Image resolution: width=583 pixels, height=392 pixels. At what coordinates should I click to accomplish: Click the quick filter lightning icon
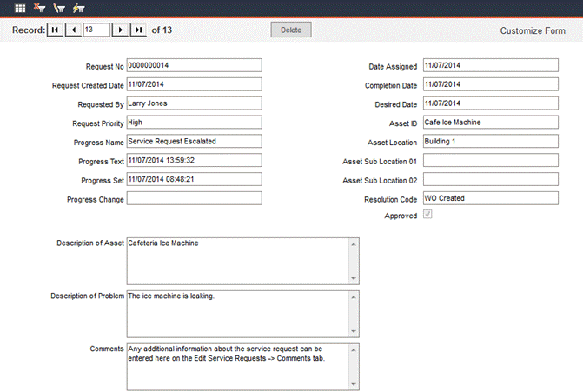click(x=78, y=7)
